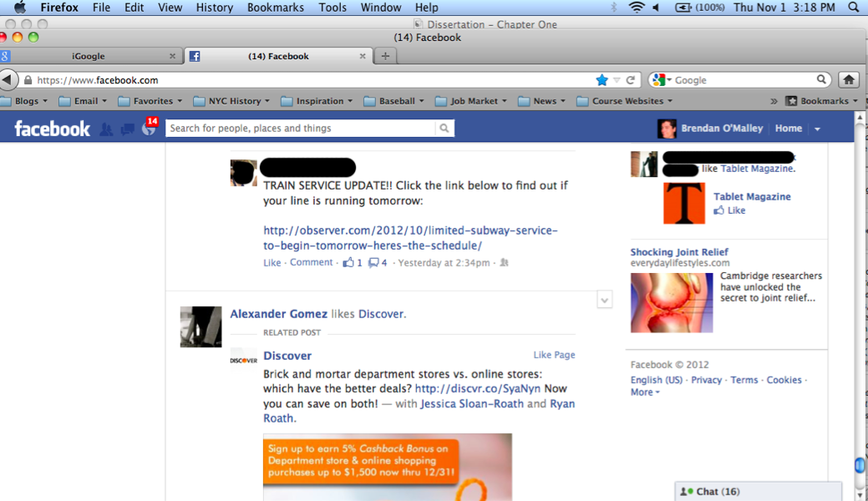Click the likes thumbs-up count on train post
This screenshot has width=868, height=501.
[x=353, y=262]
